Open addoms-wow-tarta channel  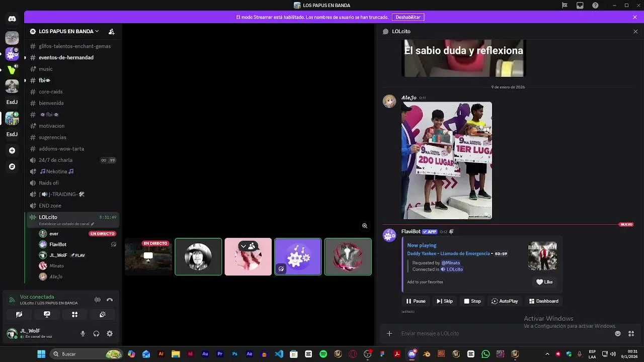pos(72,149)
